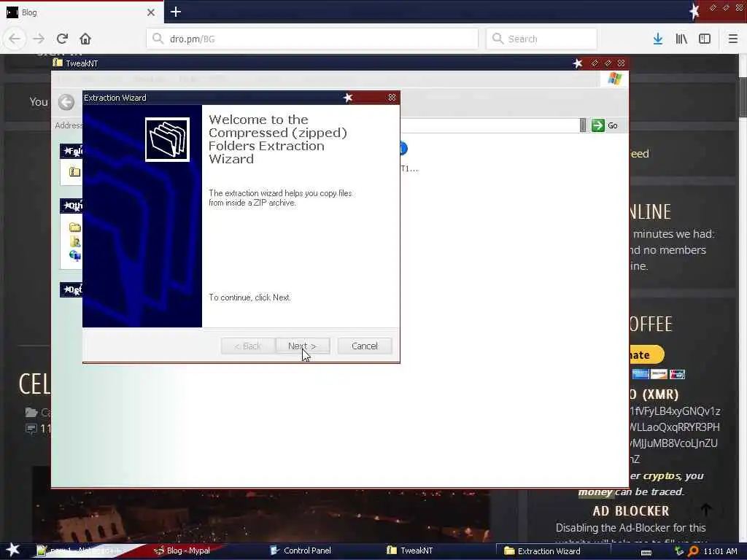
Task: Focus the dro.pm/BG address bar
Action: tap(312, 39)
